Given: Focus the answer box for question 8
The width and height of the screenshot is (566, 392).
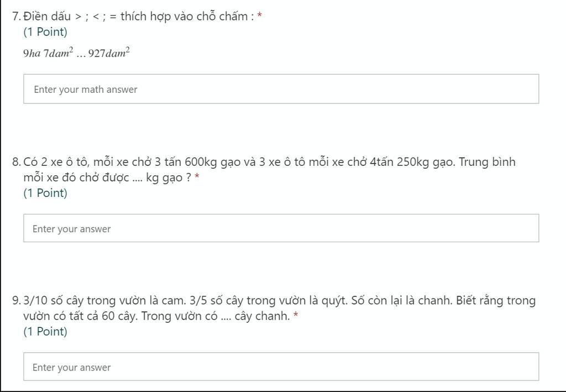Looking at the screenshot, I should 281,228.
